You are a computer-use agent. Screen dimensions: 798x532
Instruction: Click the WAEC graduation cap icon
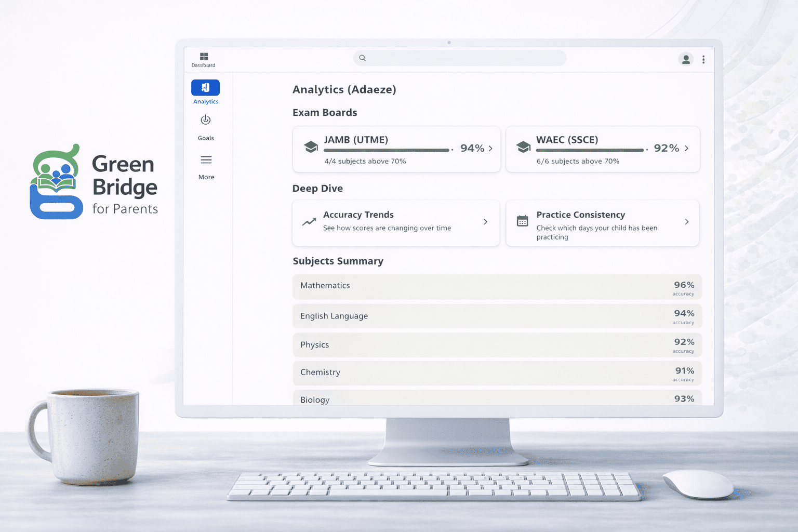pos(523,147)
